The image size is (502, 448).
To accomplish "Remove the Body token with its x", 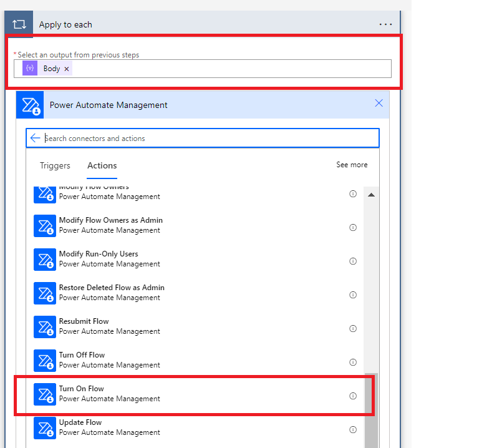I will tap(67, 69).
